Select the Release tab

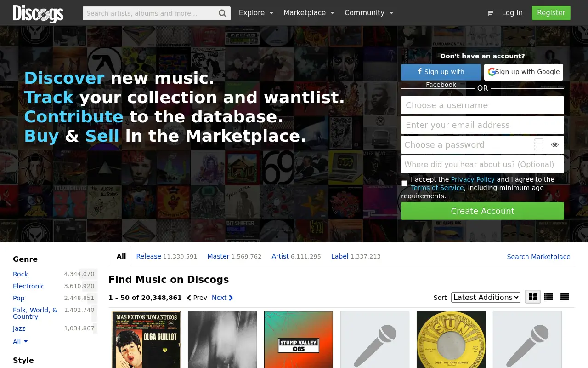[166, 256]
